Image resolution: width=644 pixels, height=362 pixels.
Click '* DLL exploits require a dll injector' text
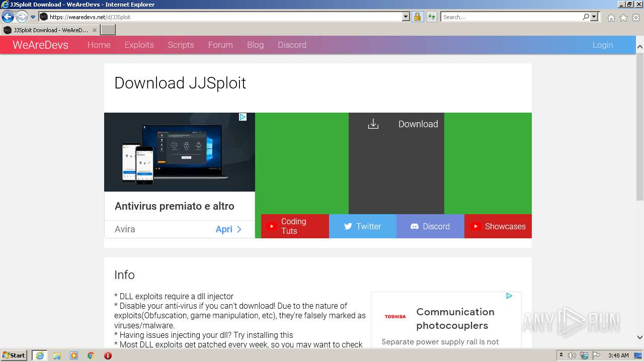tap(174, 297)
